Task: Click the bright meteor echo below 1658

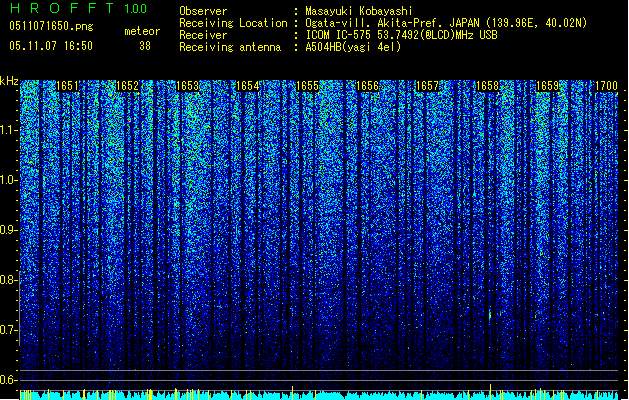Action: click(x=490, y=315)
